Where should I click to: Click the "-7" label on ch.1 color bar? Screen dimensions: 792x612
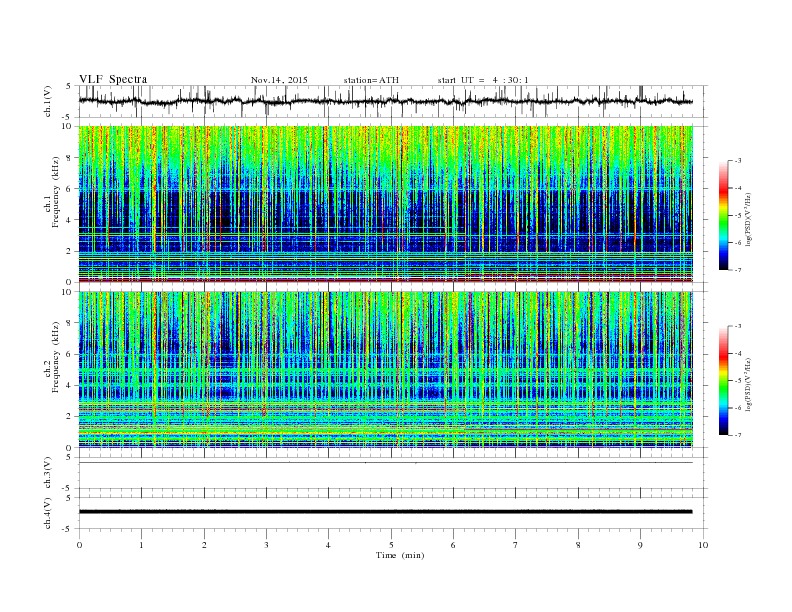[738, 270]
